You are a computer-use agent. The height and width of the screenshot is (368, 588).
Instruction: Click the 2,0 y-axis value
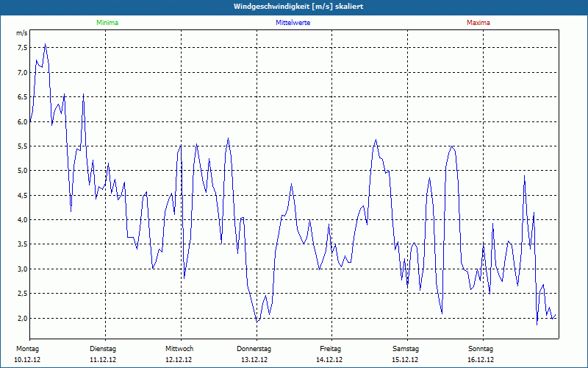click(x=22, y=318)
